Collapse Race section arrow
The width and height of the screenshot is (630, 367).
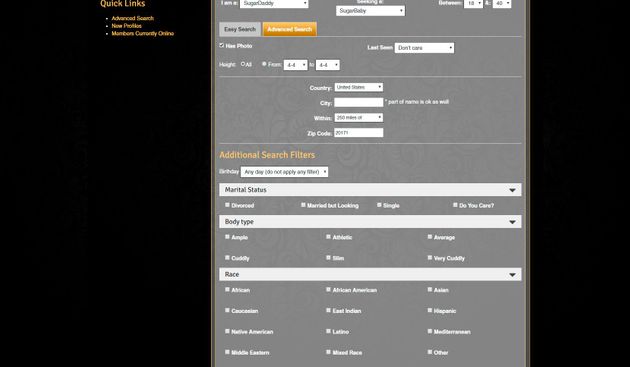[x=512, y=275]
